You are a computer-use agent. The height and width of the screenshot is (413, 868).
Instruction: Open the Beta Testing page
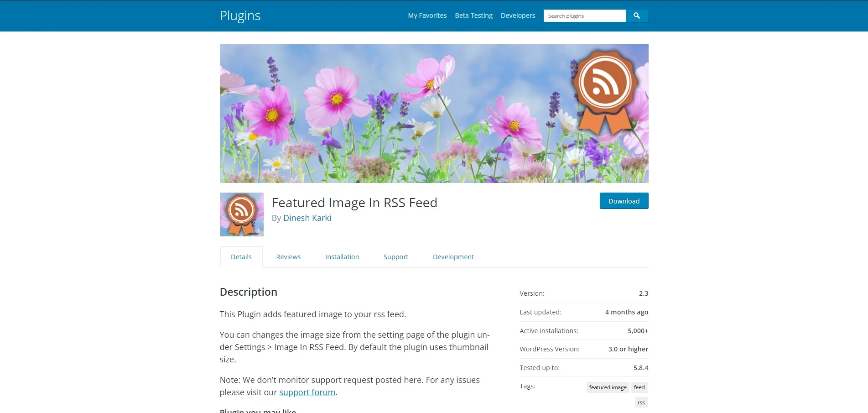(473, 16)
